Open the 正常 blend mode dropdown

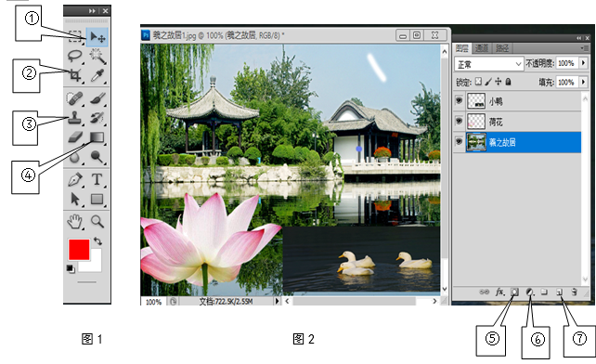pyautogui.click(x=488, y=64)
